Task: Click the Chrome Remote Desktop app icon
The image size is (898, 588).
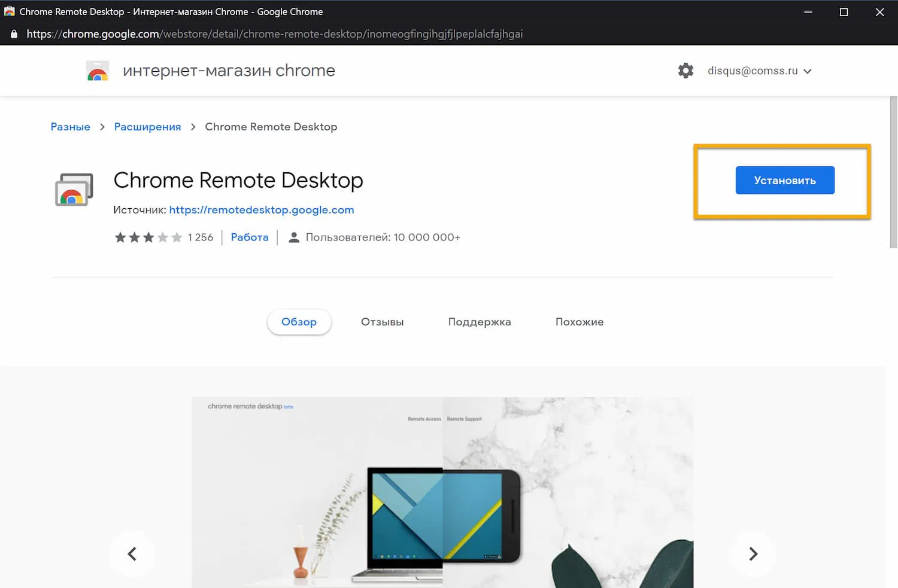Action: [x=74, y=190]
